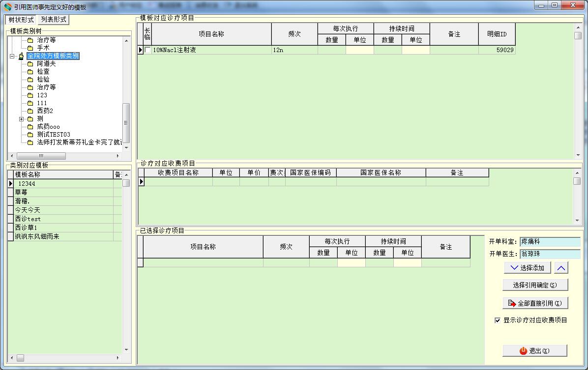This screenshot has height=370, width=588.
Task: Select the 阿道夫 tree folder
Action: point(46,64)
